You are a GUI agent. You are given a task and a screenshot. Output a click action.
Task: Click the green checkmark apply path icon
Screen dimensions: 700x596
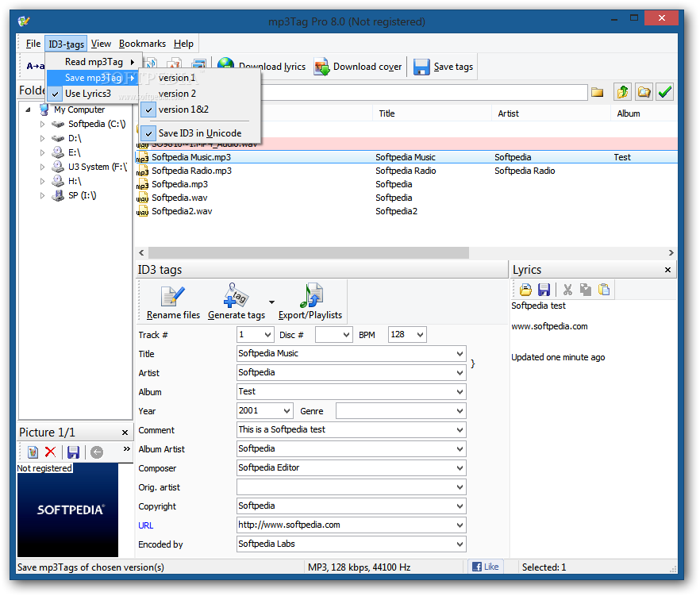[665, 92]
